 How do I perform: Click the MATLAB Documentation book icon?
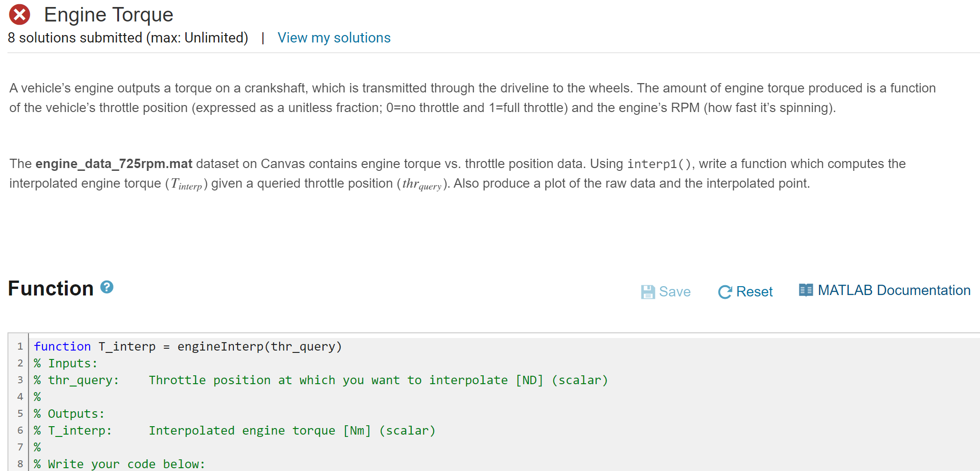(x=805, y=290)
